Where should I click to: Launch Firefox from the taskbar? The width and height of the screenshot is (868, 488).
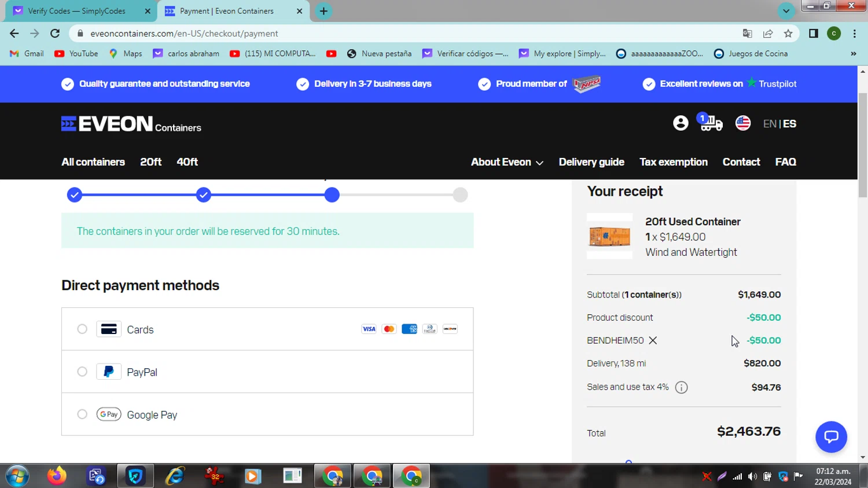coord(57,476)
